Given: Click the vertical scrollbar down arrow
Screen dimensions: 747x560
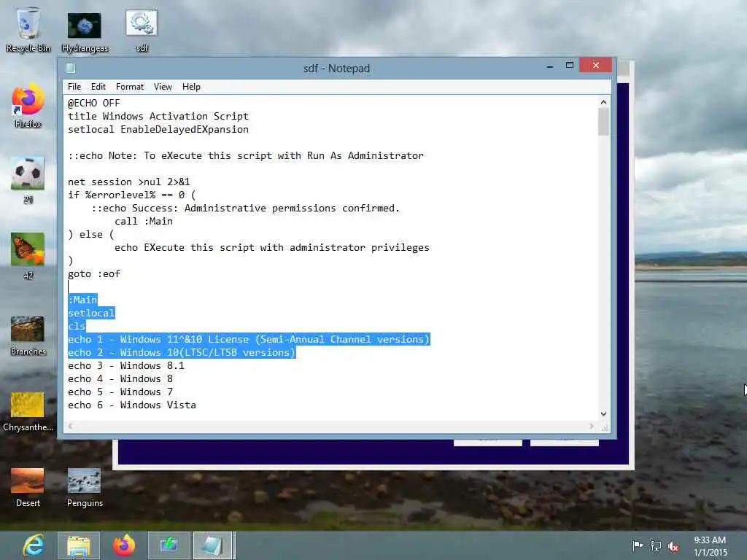Looking at the screenshot, I should pyautogui.click(x=603, y=414).
